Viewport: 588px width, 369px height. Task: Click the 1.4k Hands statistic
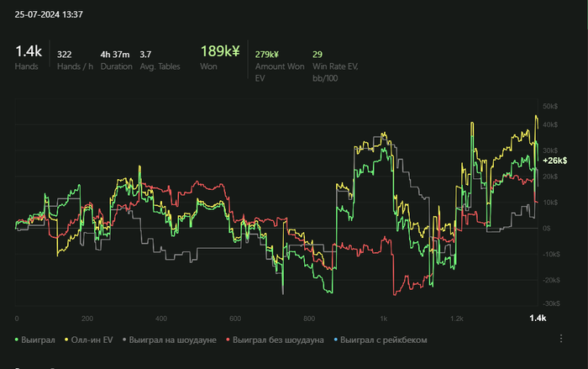(28, 51)
